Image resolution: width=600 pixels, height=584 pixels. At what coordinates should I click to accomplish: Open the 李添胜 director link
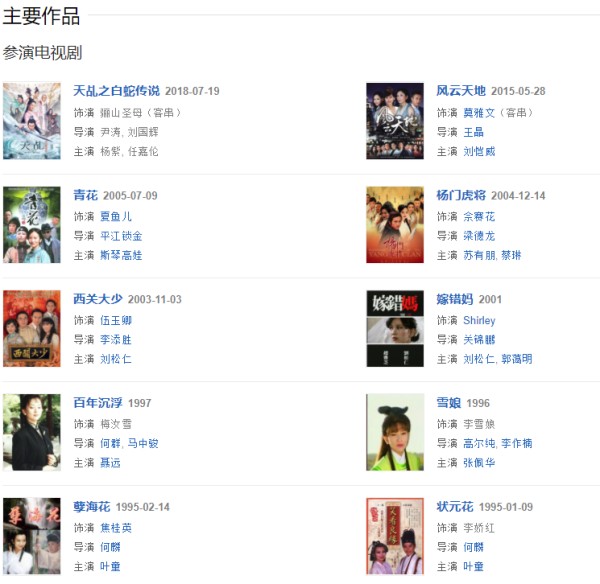coord(116,340)
